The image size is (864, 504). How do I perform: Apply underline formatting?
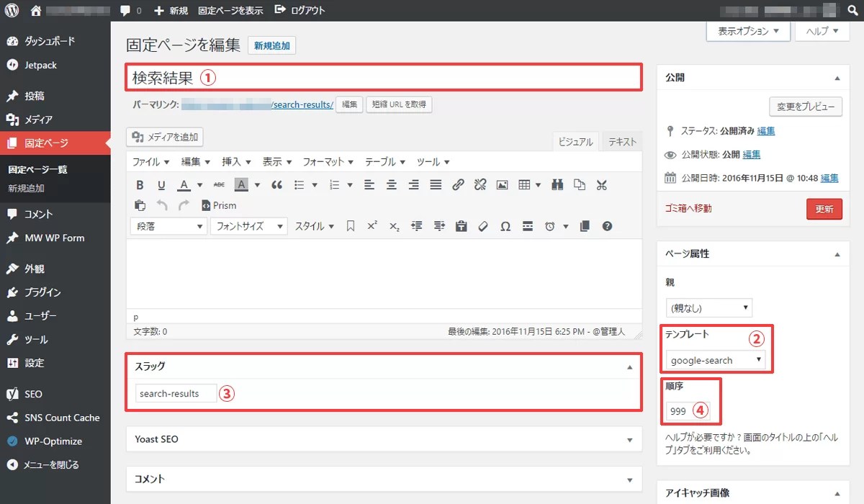pos(161,185)
